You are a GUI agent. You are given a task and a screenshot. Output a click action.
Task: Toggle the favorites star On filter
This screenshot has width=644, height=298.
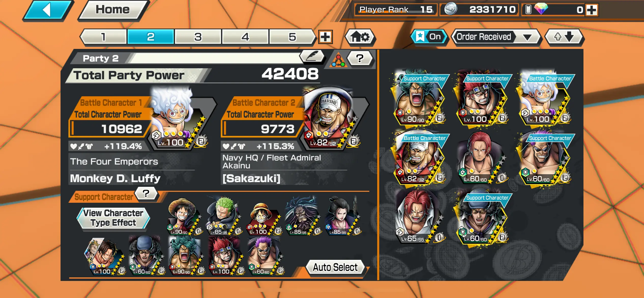[x=429, y=37]
